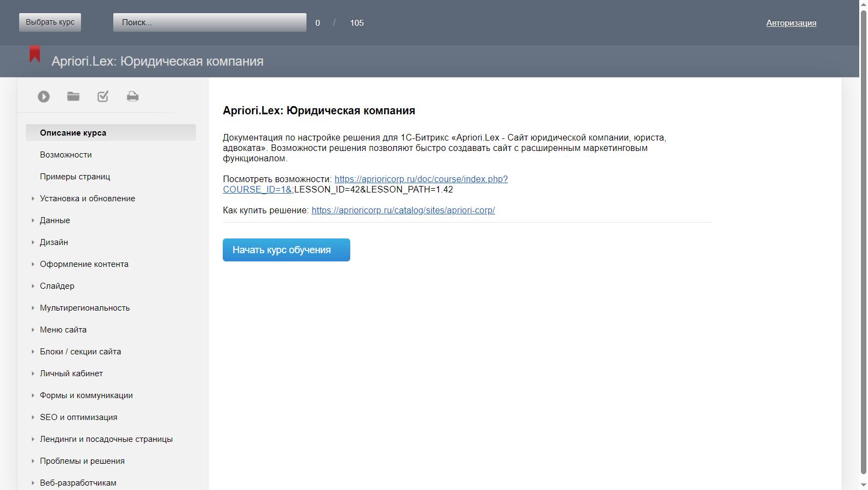Expand arrow next to Слайдер
Image resolution: width=868 pixels, height=490 pixels.
coord(33,286)
